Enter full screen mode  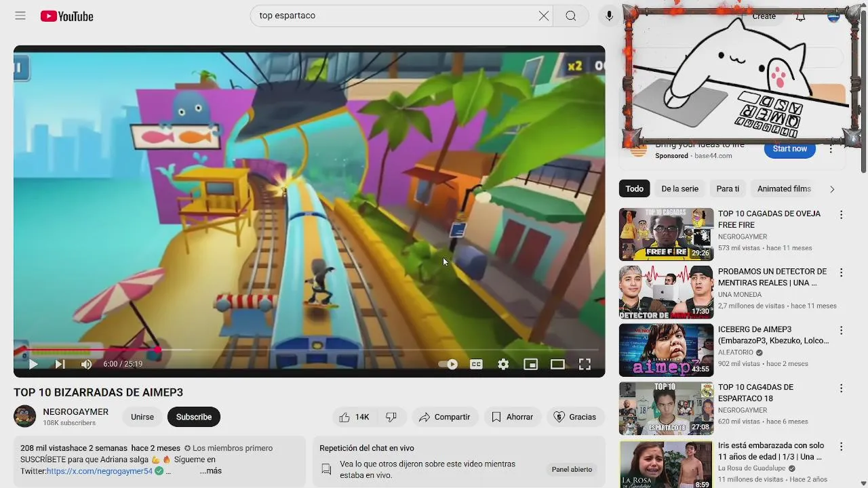click(x=585, y=364)
